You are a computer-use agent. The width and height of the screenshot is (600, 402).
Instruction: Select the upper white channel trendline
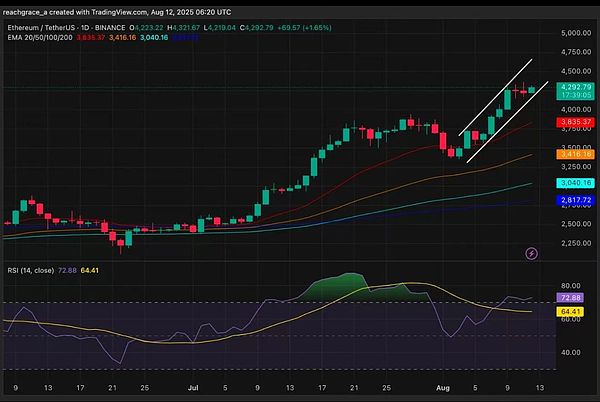pos(495,98)
